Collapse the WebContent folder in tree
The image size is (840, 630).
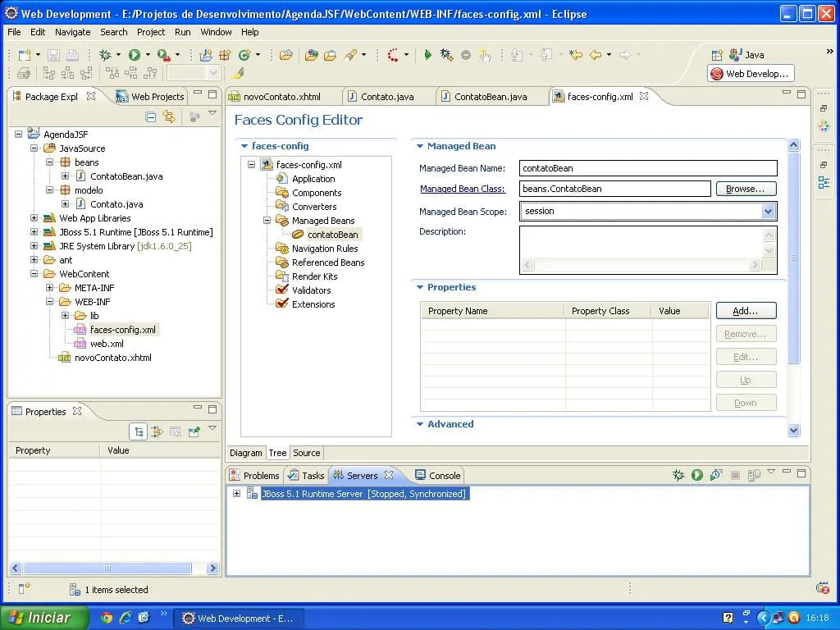point(34,274)
